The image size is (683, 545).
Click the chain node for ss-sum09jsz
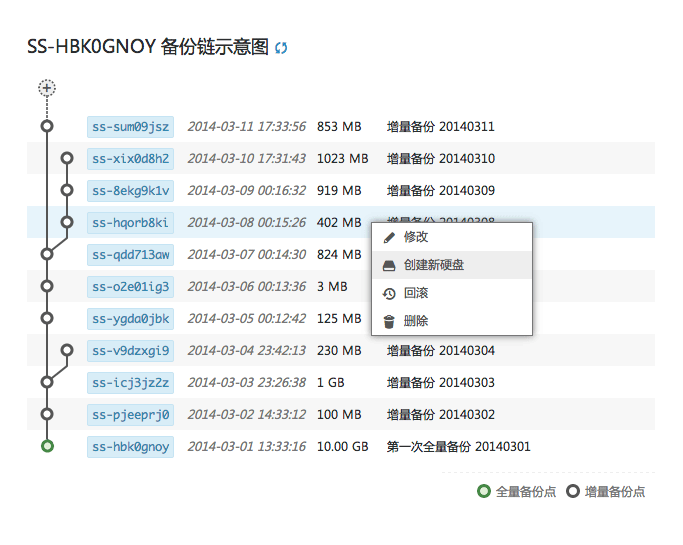click(47, 126)
